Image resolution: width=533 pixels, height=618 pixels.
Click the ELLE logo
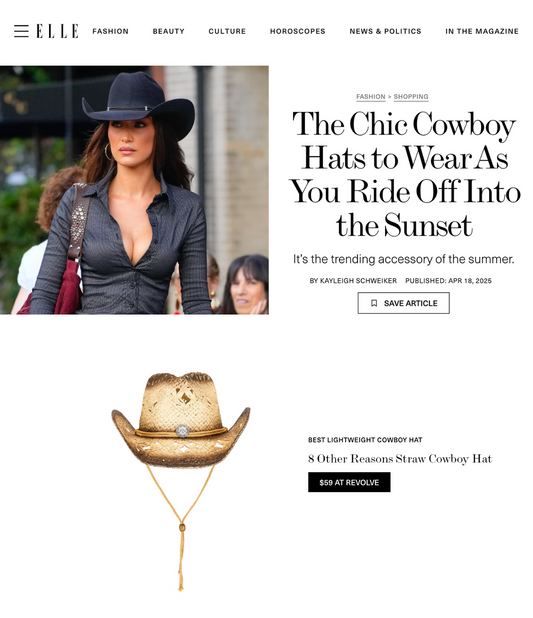click(58, 31)
